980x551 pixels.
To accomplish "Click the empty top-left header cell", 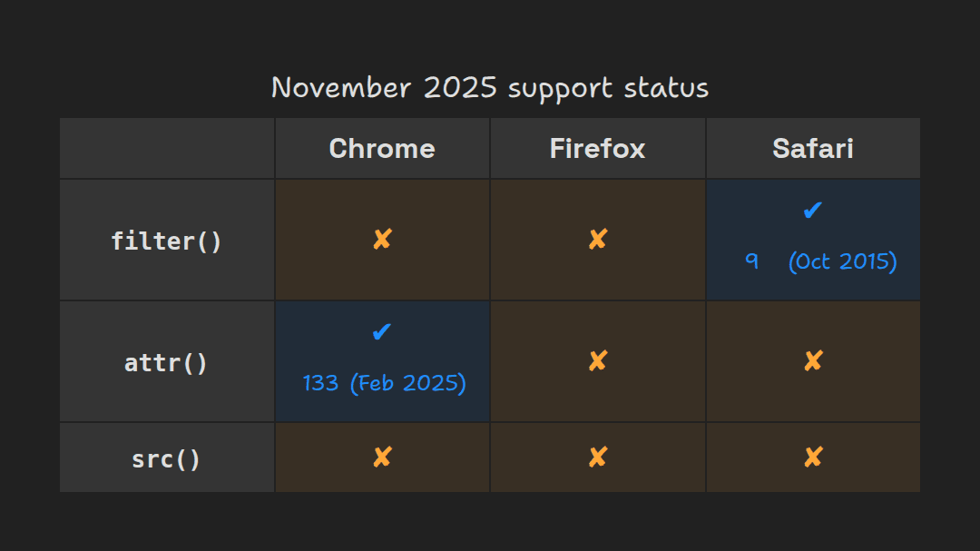I will click(x=167, y=149).
